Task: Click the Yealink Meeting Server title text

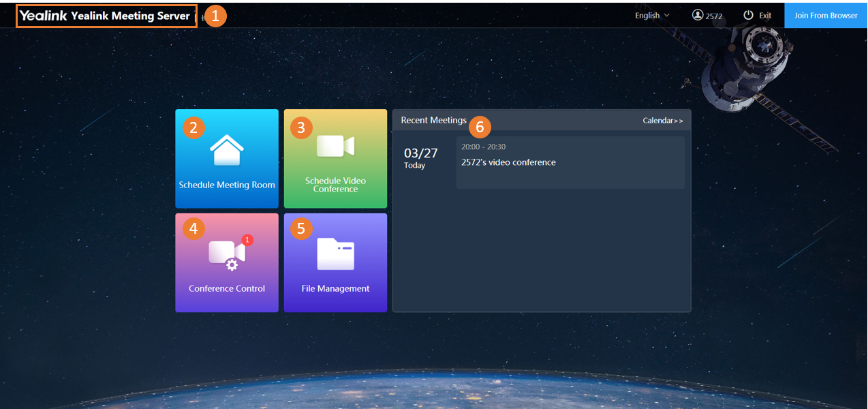Action: point(130,16)
